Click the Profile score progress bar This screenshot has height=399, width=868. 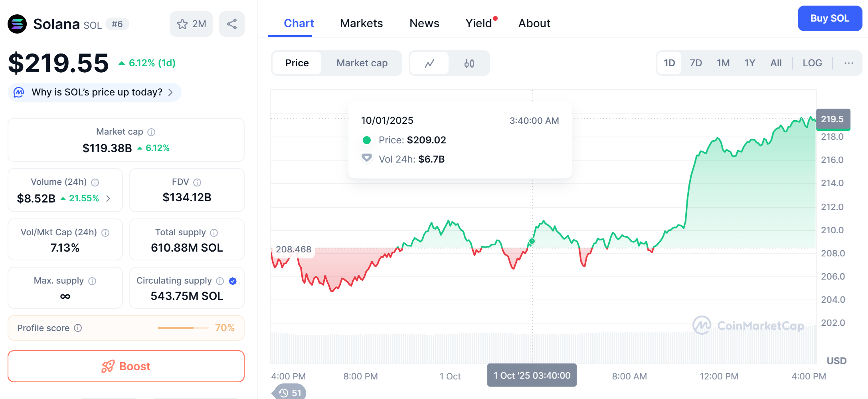183,328
